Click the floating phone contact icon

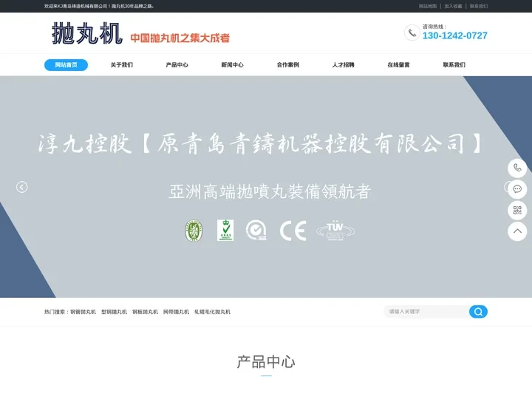517,168
